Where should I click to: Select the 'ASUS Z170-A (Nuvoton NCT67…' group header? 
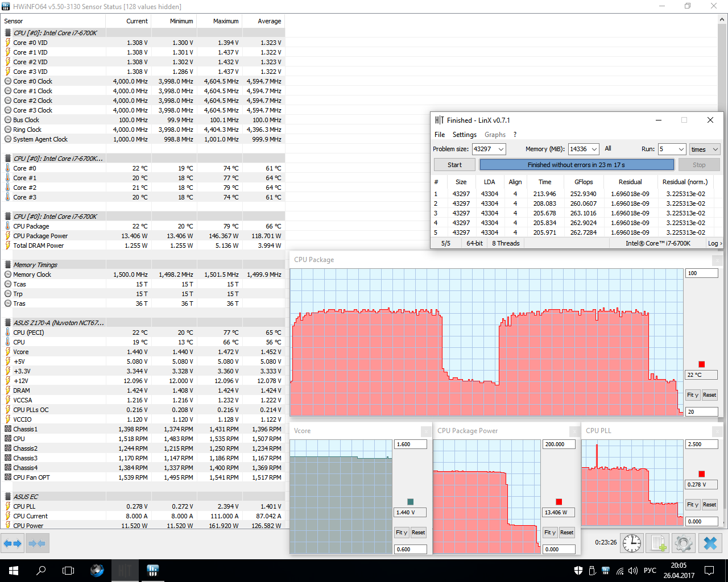[x=142, y=323]
